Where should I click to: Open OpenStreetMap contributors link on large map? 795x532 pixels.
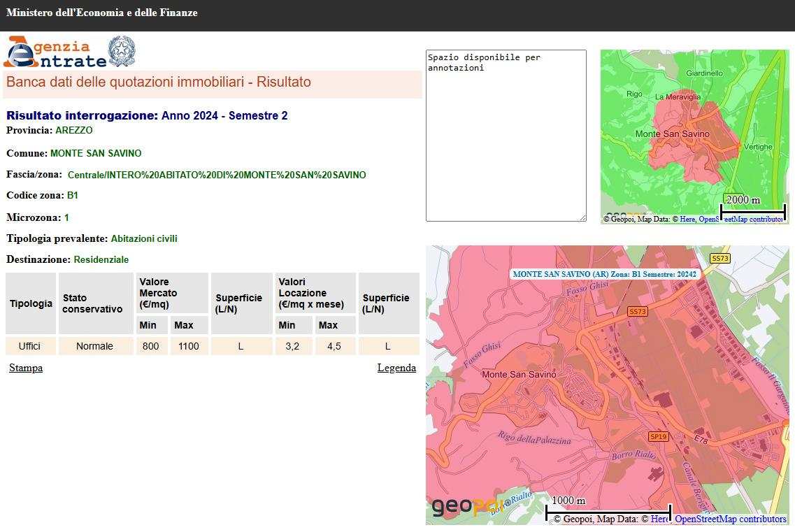click(x=730, y=519)
